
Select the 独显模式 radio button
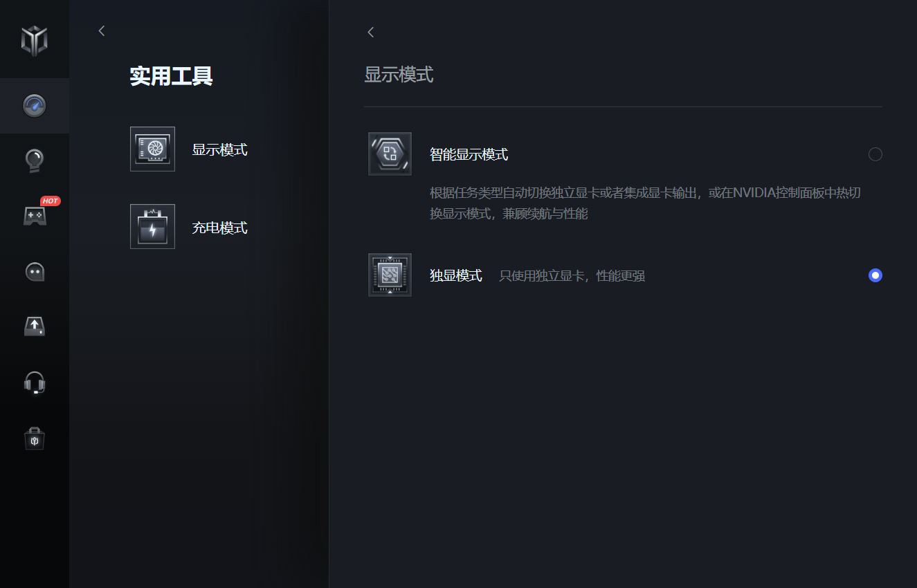click(x=875, y=275)
